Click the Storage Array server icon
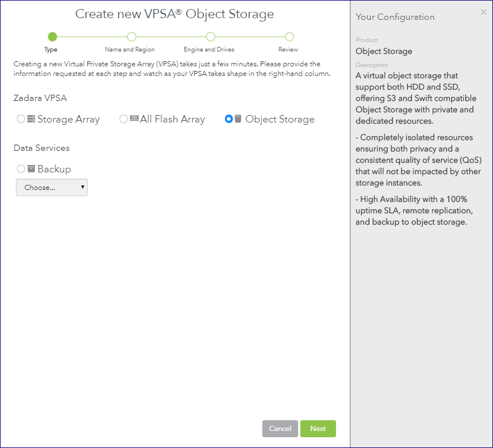493x448 pixels. coord(31,119)
